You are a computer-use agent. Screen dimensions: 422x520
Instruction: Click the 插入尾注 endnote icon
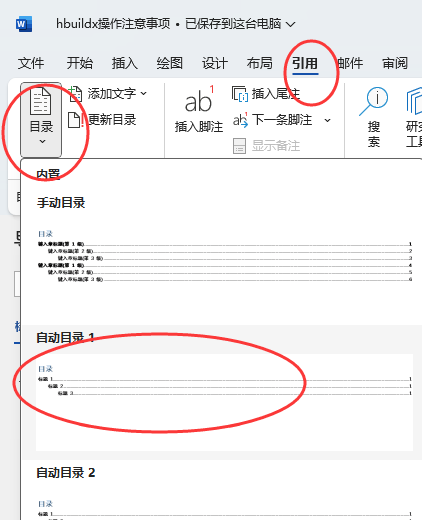[239, 94]
